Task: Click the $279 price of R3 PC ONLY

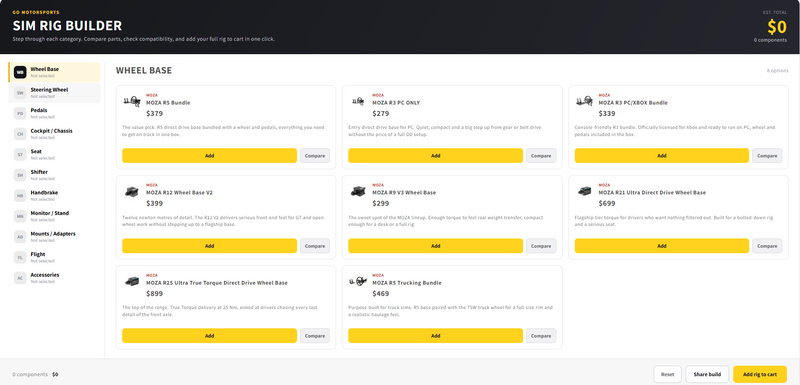Action: pos(381,113)
